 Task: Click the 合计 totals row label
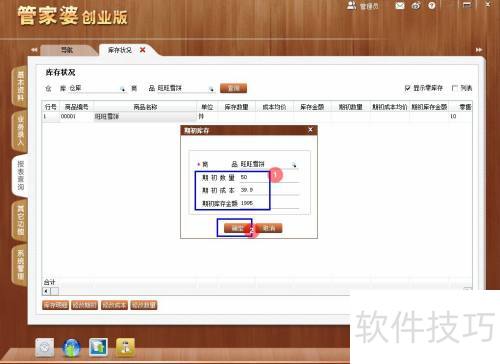(x=49, y=282)
